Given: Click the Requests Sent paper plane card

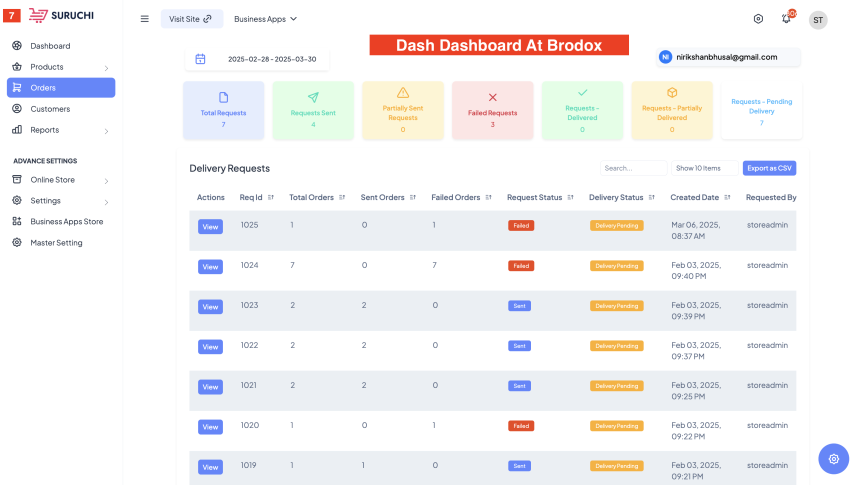Looking at the screenshot, I should pos(313,110).
